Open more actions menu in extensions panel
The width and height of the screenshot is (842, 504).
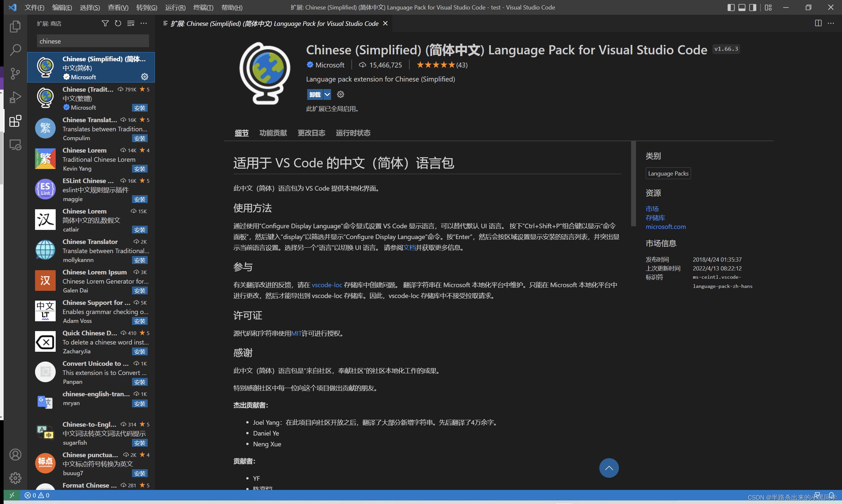click(x=143, y=23)
